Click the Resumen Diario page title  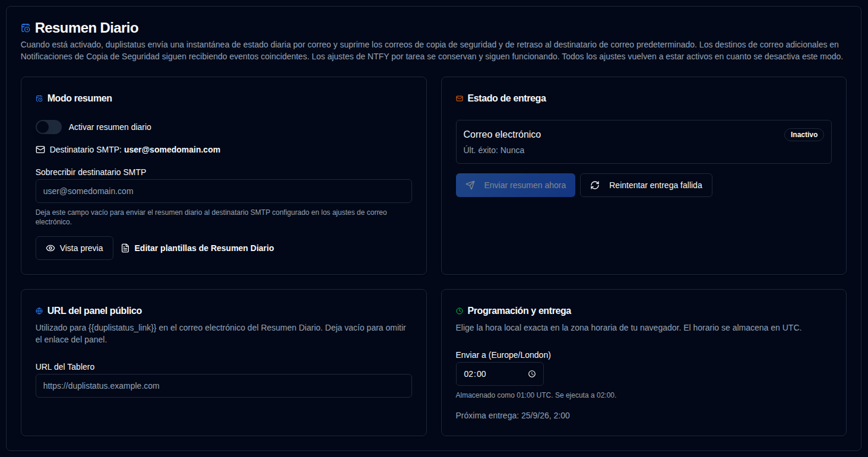pos(87,28)
